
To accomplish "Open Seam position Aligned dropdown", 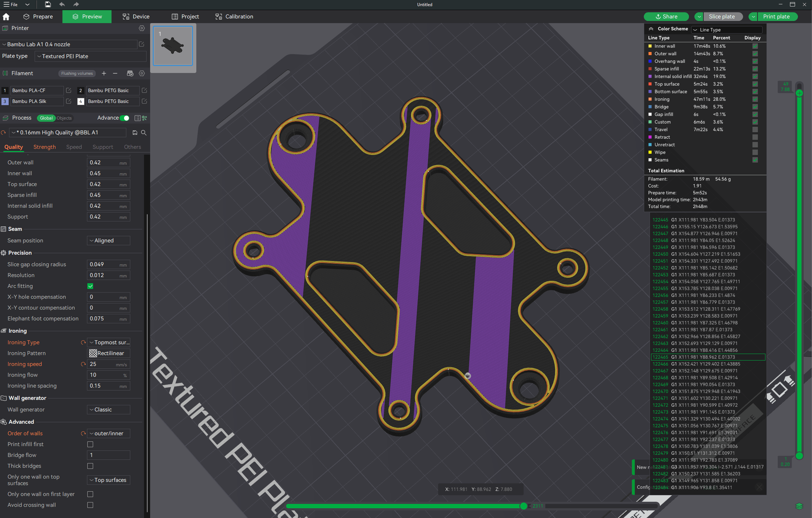I will (x=108, y=241).
